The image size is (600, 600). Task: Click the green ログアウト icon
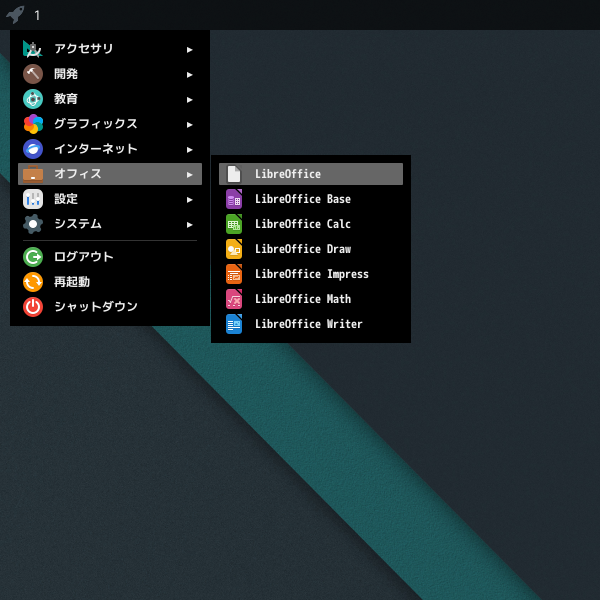[33, 257]
